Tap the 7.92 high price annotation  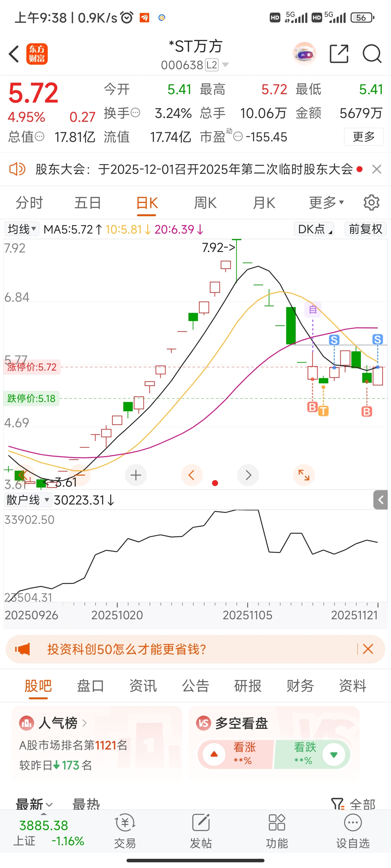[218, 248]
